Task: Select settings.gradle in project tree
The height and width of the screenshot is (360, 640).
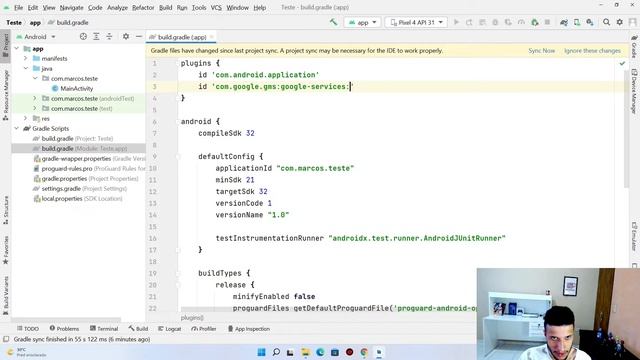Action: click(80, 189)
